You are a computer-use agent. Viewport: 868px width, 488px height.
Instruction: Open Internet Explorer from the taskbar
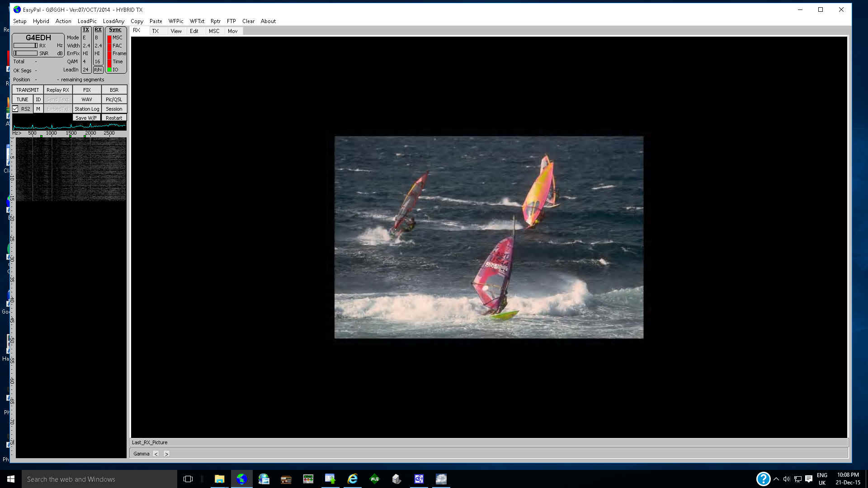(352, 479)
